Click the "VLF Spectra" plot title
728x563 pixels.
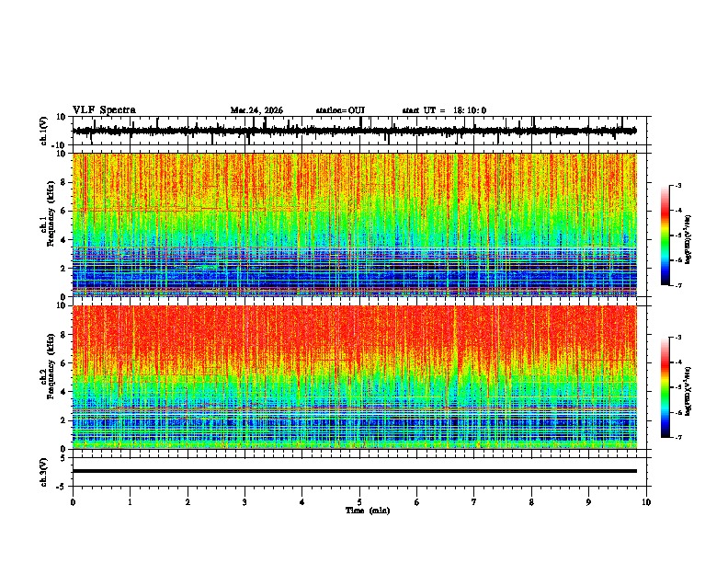(x=104, y=110)
